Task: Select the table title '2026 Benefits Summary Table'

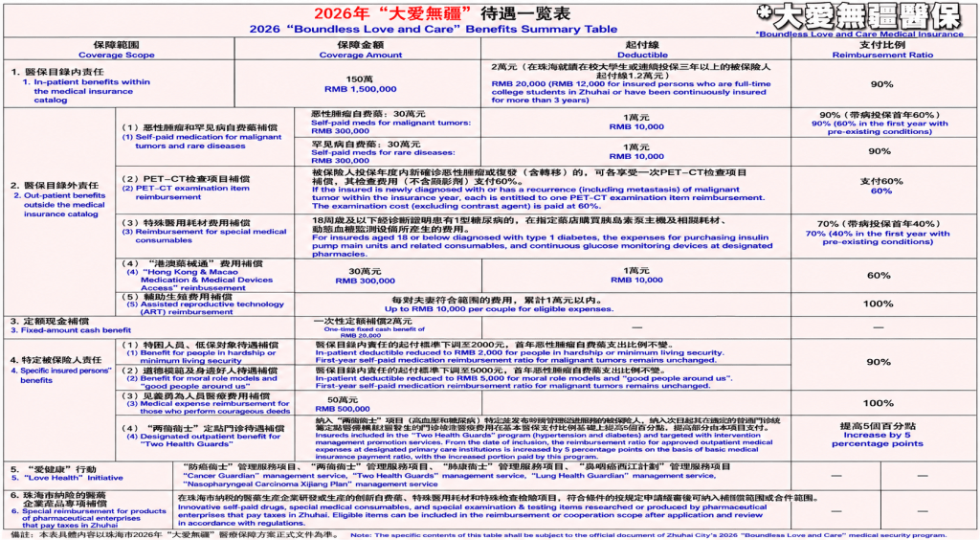Action: click(434, 21)
